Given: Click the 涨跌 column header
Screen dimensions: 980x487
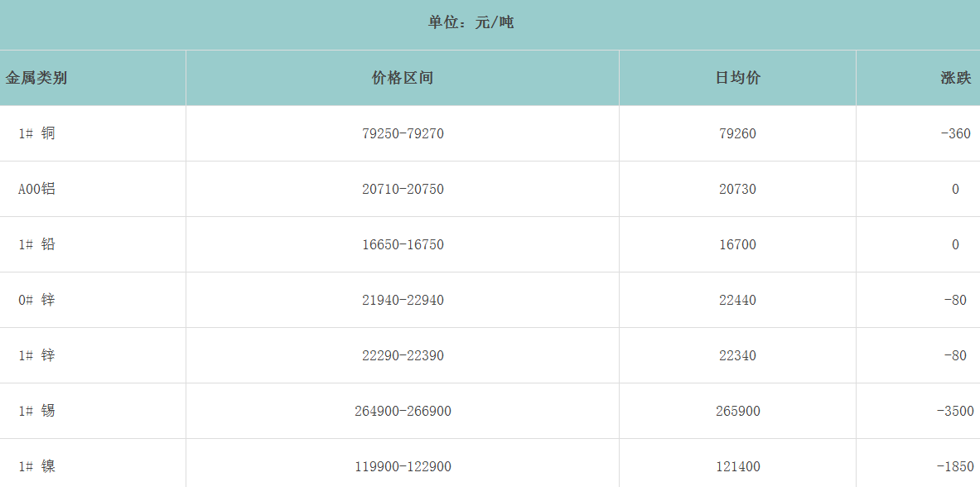Looking at the screenshot, I should coord(955,78).
